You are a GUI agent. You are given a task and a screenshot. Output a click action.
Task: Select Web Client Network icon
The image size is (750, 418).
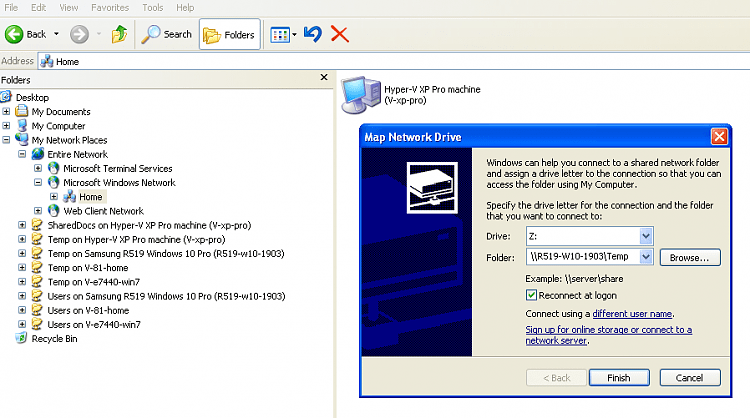(x=54, y=211)
